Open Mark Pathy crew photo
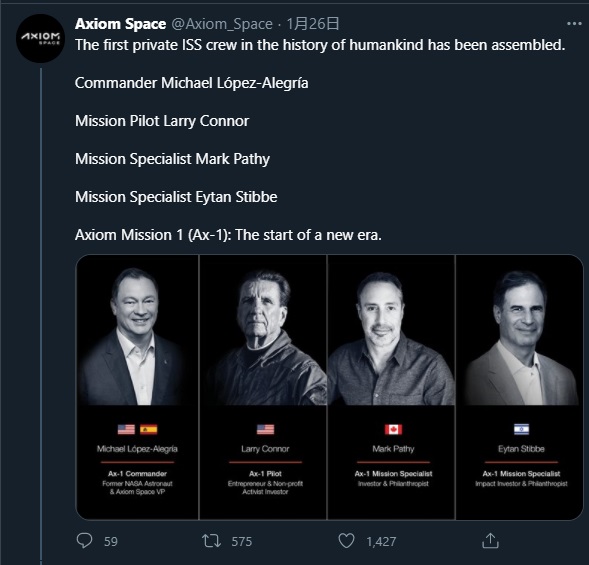589x565 pixels. 391,387
